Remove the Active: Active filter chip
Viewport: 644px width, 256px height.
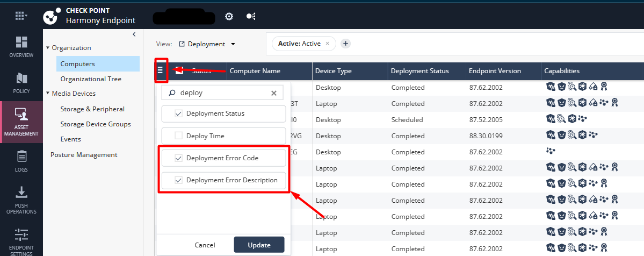coord(327,43)
